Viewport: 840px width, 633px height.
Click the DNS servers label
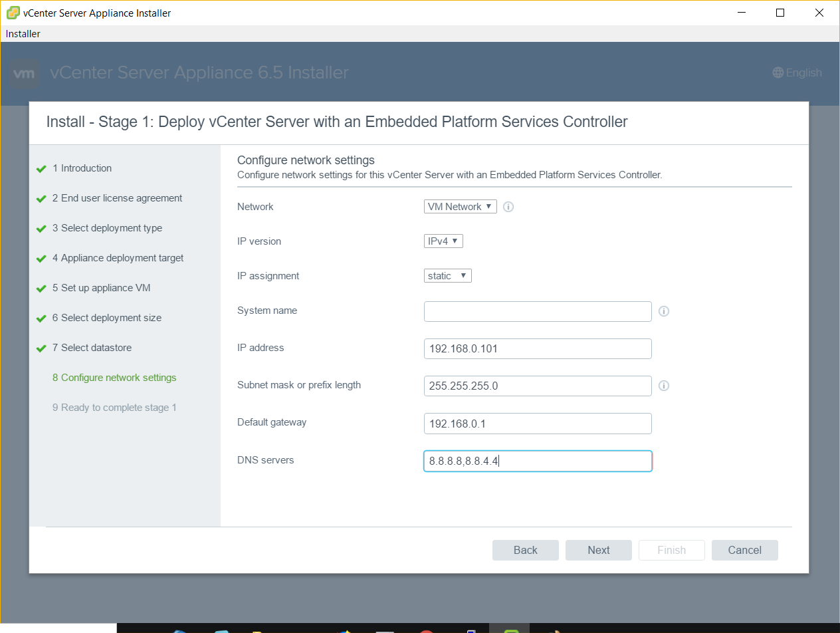click(266, 459)
